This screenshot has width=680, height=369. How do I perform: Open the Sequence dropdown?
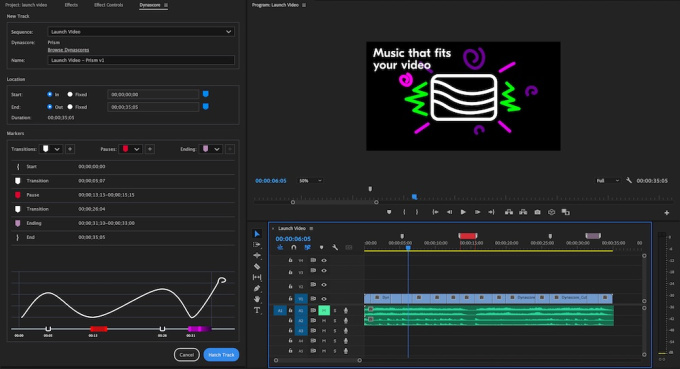(x=141, y=32)
